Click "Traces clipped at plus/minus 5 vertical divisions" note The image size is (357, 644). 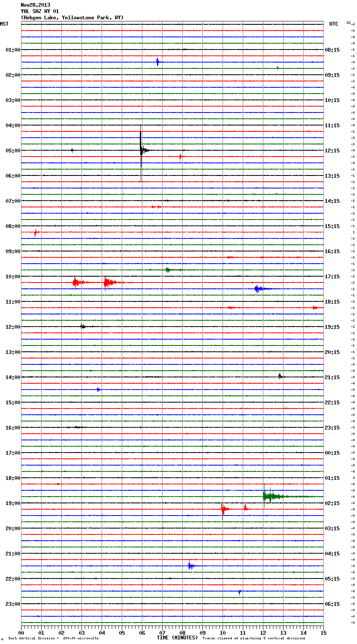coord(254,639)
